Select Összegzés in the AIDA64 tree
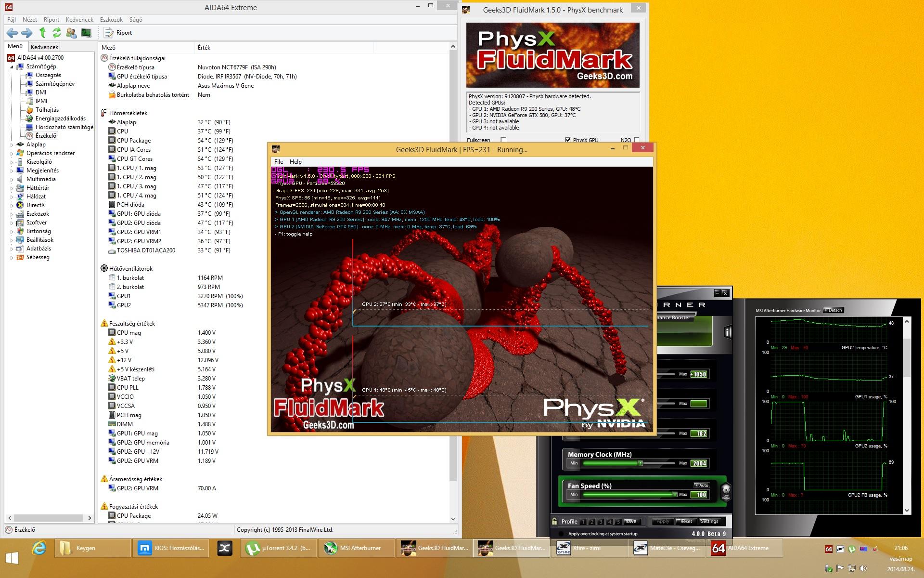The image size is (924, 578). click(48, 75)
